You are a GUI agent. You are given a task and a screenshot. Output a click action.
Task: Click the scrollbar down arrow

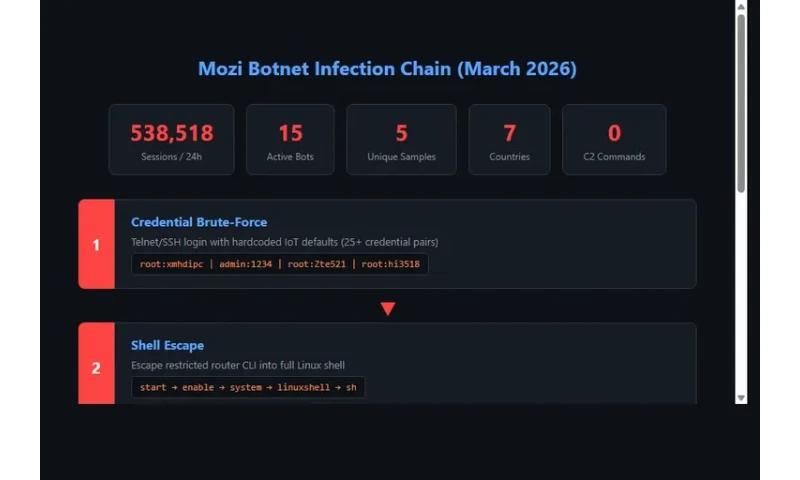[x=741, y=397]
